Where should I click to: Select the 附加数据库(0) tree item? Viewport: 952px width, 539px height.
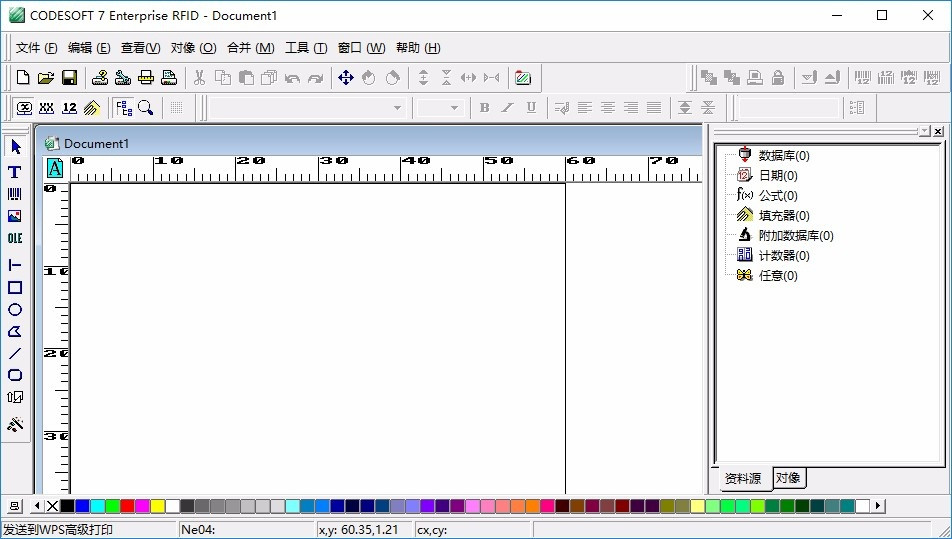tap(796, 236)
